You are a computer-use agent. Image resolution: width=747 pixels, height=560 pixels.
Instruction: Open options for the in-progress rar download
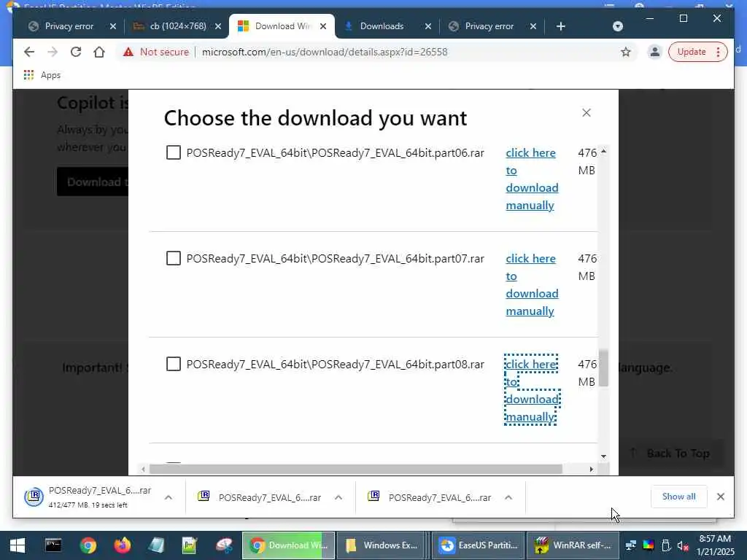point(169,497)
